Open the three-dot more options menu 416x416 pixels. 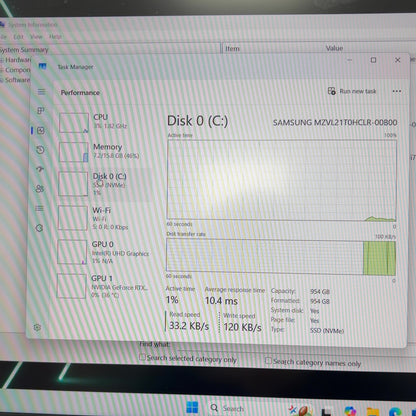tap(397, 91)
